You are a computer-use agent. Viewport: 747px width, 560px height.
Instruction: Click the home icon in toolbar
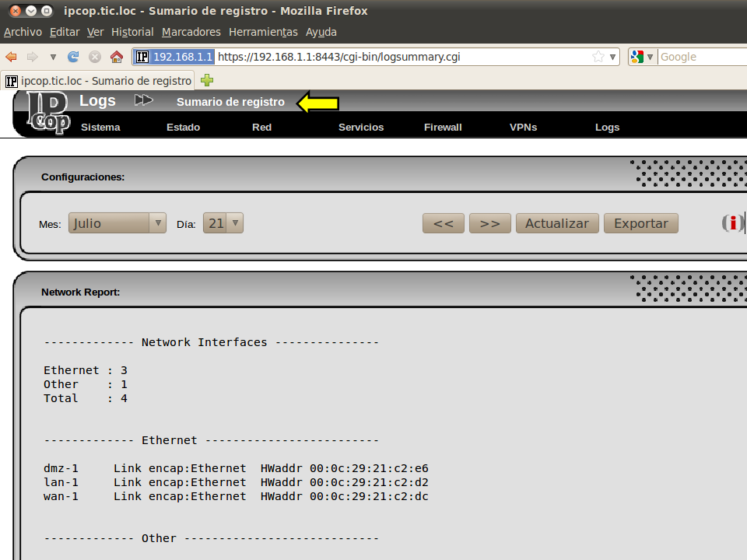pyautogui.click(x=117, y=57)
